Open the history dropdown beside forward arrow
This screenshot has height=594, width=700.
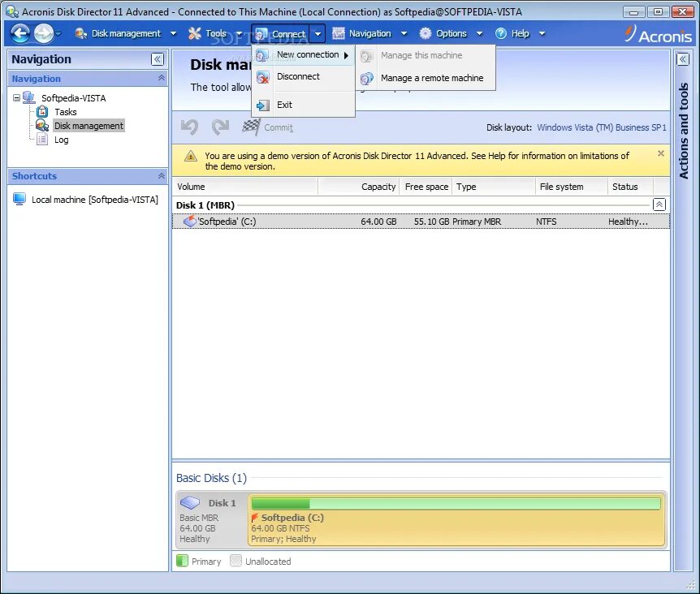point(58,33)
